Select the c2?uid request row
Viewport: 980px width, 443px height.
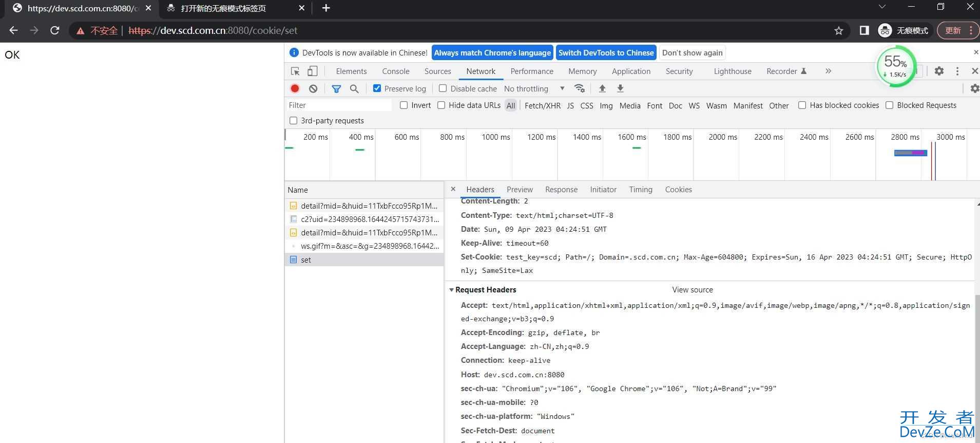point(364,219)
